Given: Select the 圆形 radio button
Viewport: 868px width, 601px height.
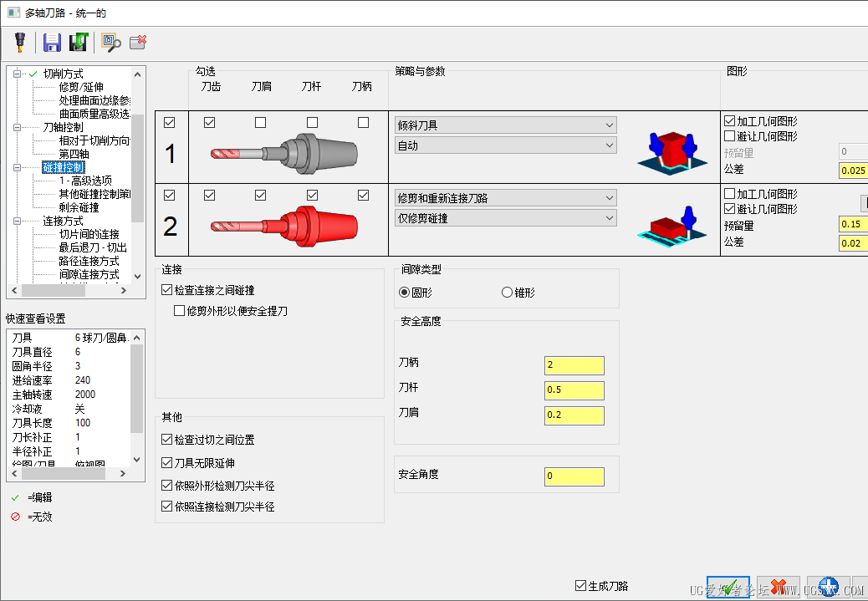Looking at the screenshot, I should pos(404,293).
